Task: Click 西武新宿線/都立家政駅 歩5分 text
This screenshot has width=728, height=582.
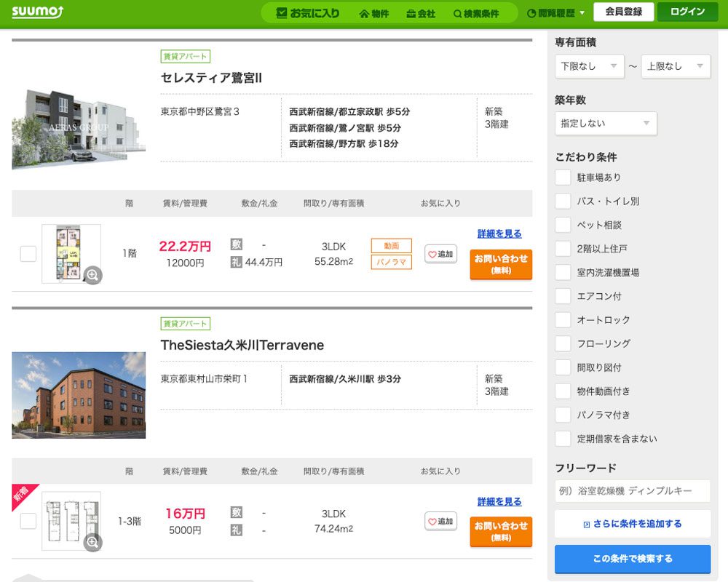Action: (x=349, y=112)
